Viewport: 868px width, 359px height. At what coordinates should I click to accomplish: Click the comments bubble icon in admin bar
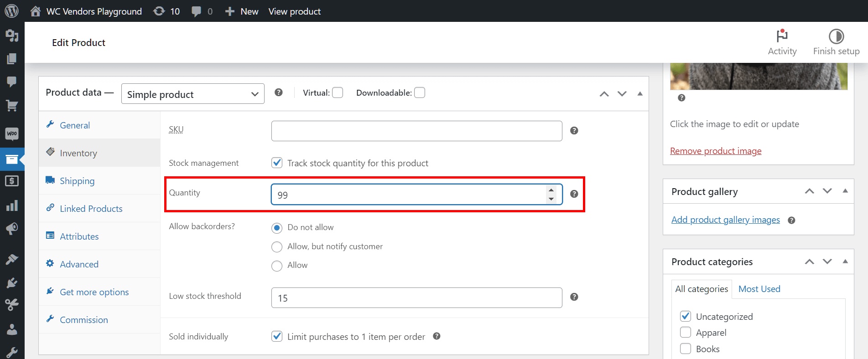coord(197,11)
